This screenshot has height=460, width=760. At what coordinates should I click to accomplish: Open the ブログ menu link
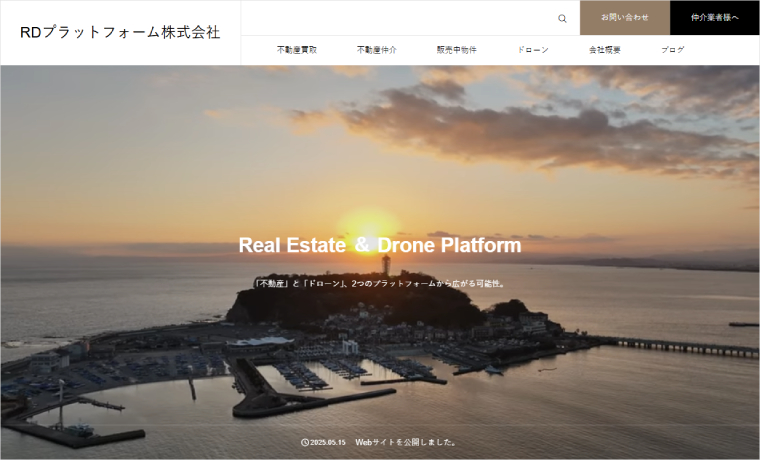coord(673,50)
